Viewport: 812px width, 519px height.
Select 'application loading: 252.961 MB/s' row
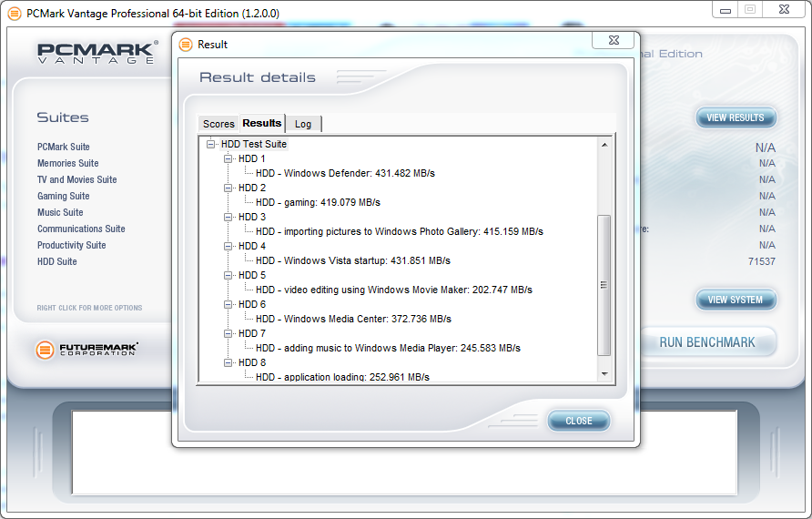(x=343, y=377)
